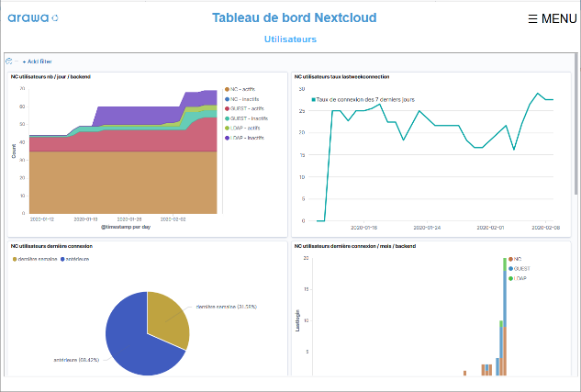Toggle the GUEST legend entry in bar chart
Image resolution: width=581 pixels, height=392 pixels.
520,269
